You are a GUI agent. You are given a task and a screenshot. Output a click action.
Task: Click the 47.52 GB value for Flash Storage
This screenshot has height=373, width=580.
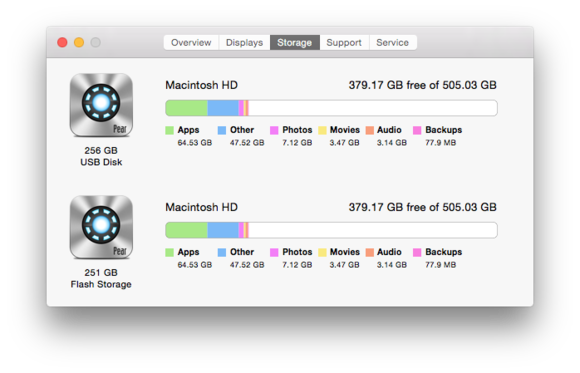pyautogui.click(x=247, y=265)
